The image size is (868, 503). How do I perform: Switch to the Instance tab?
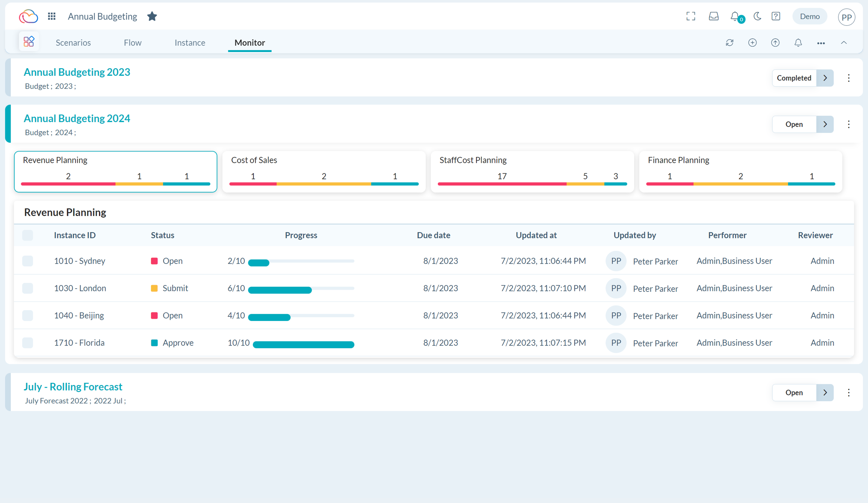pos(190,43)
